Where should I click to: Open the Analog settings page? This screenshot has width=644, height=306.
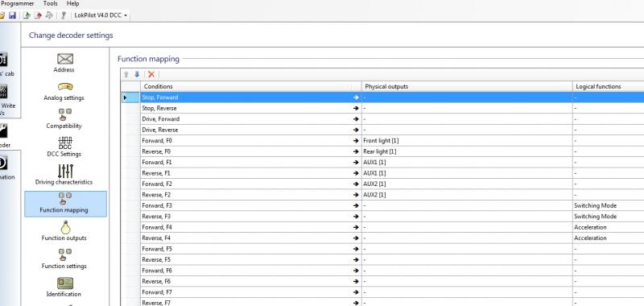click(64, 92)
